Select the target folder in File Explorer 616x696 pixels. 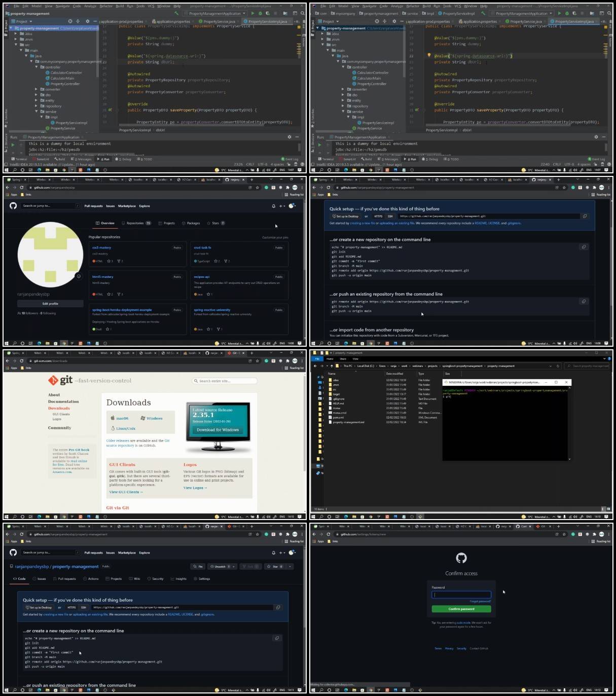[x=337, y=394]
